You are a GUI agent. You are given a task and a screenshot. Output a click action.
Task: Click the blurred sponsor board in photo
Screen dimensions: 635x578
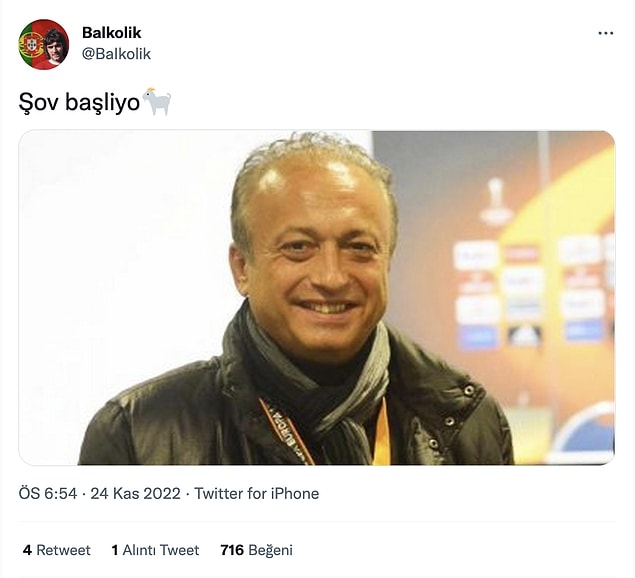[531, 294]
